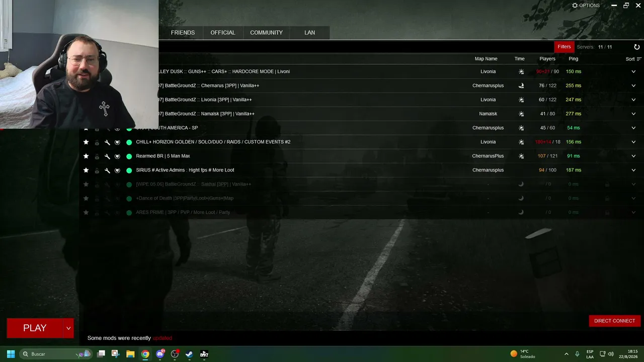
Task: Open Google Chrome from the taskbar
Action: pyautogui.click(x=145, y=354)
